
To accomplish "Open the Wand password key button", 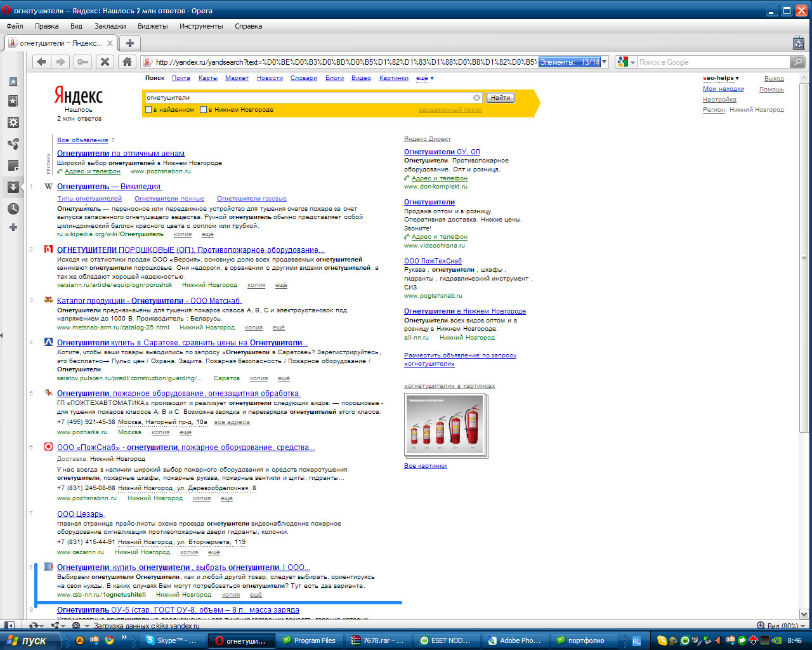I will click(x=82, y=62).
